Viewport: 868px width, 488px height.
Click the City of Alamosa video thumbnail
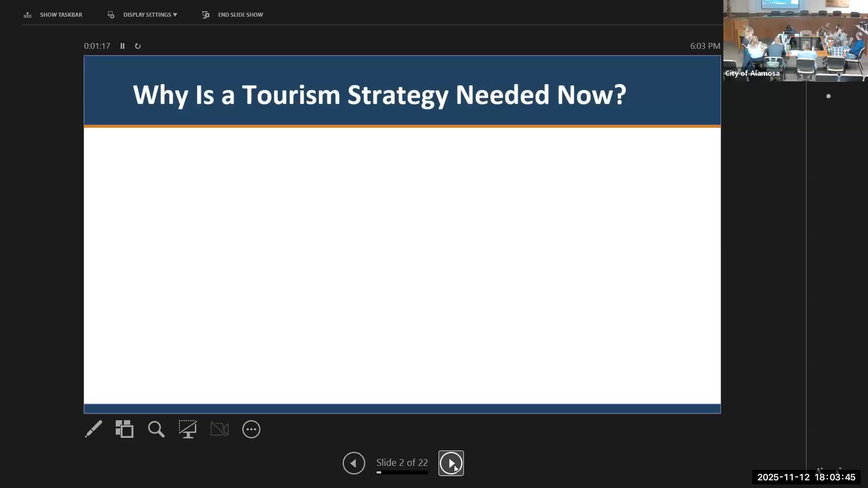[795, 41]
